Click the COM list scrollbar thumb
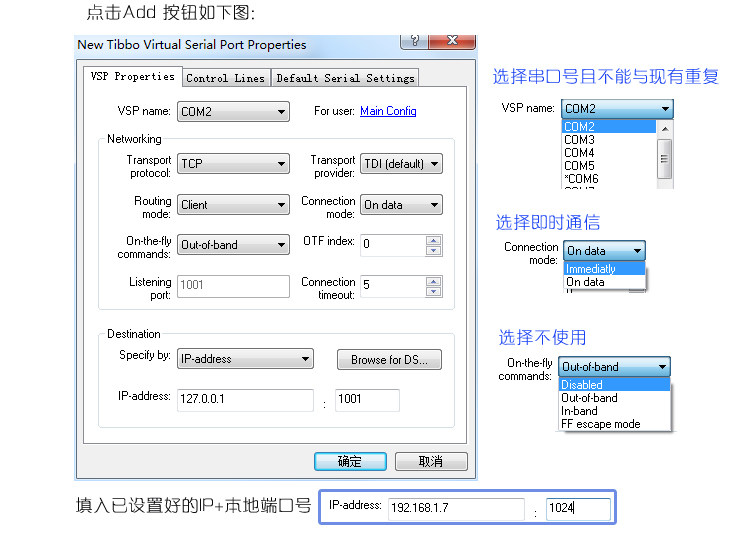The height and width of the screenshot is (534, 750). (664, 158)
